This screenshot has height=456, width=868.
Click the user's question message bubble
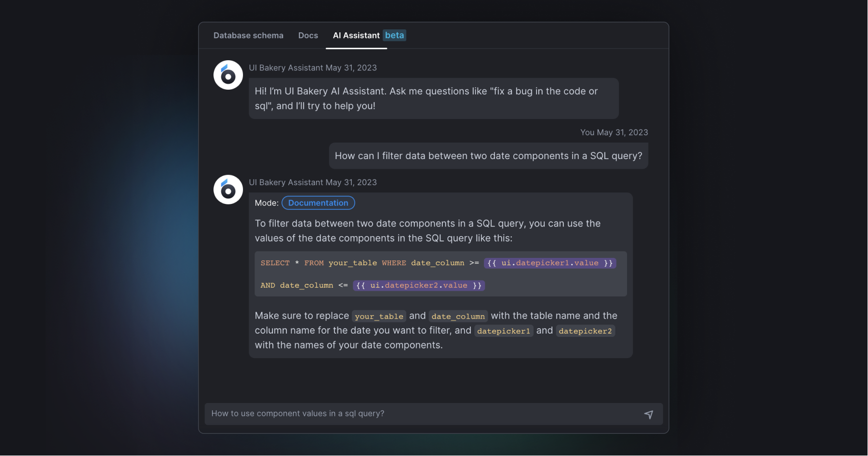click(x=488, y=156)
